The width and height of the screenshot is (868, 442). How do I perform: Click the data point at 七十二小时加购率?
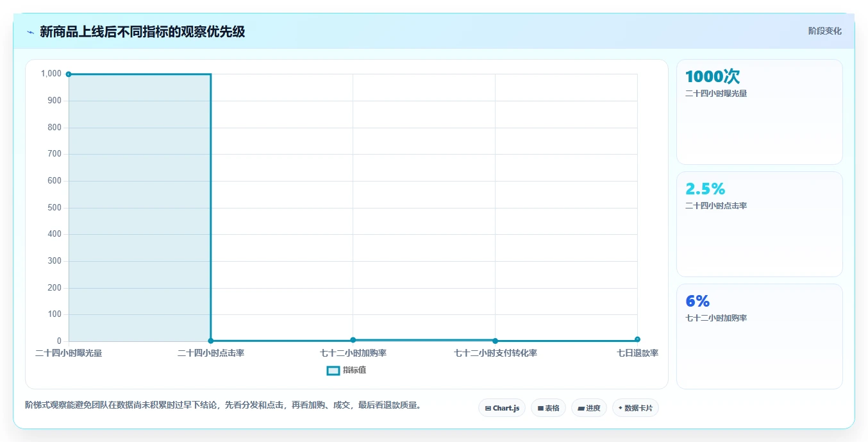pos(353,340)
